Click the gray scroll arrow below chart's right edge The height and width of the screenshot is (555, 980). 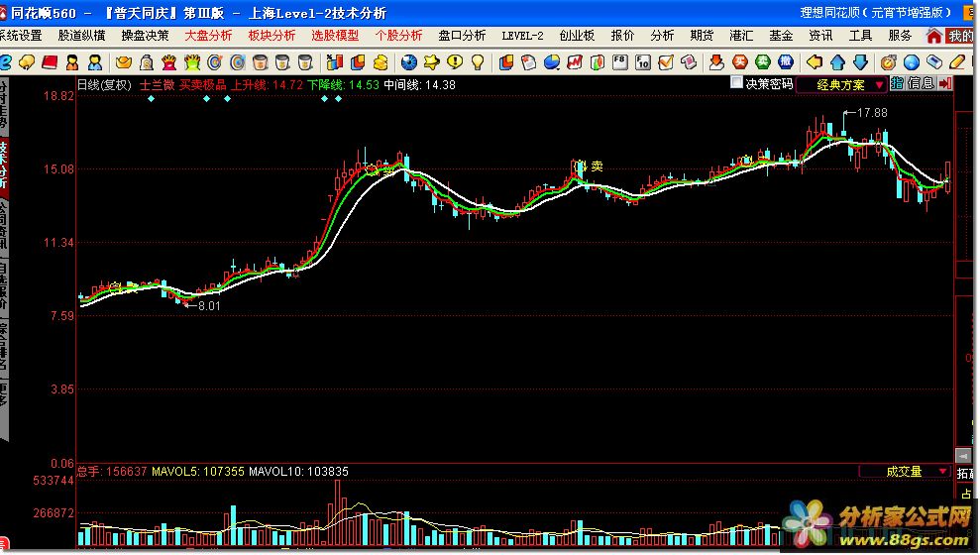pyautogui.click(x=964, y=456)
